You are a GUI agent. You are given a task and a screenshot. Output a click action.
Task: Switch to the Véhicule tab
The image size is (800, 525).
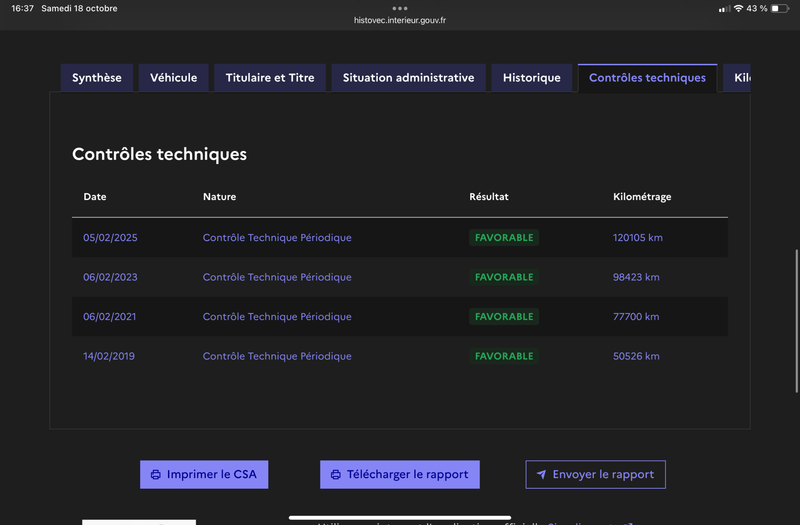pos(174,78)
